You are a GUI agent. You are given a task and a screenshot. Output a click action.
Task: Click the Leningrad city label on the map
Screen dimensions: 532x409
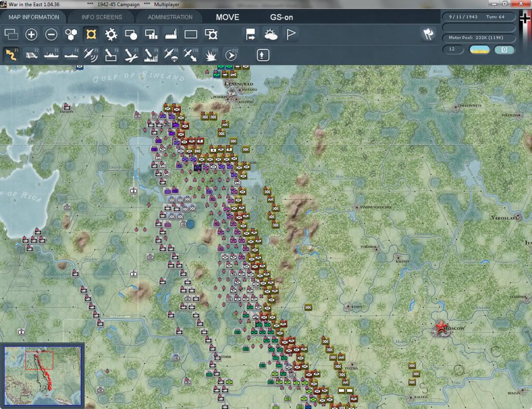[x=238, y=84]
